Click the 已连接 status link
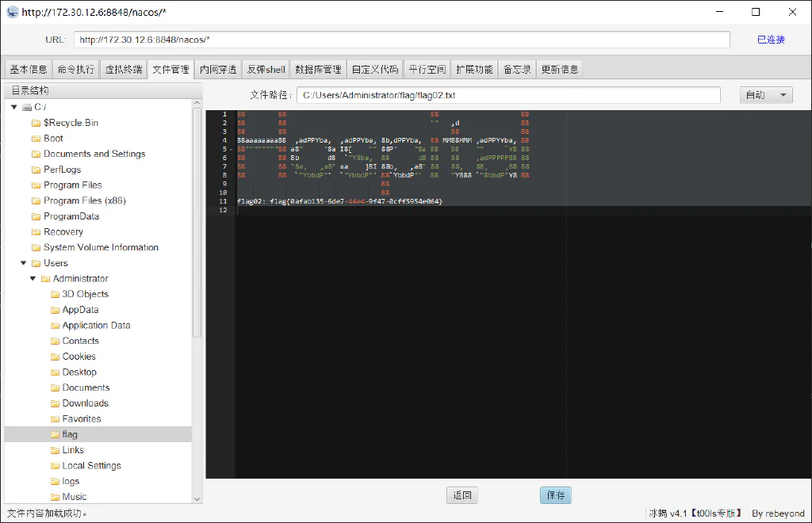The image size is (812, 523). point(771,40)
